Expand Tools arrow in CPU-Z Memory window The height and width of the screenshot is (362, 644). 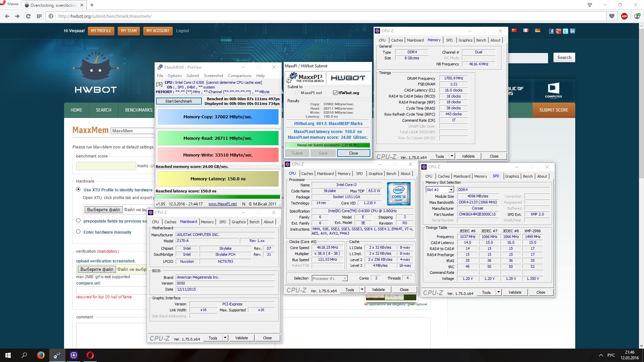pyautogui.click(x=452, y=156)
